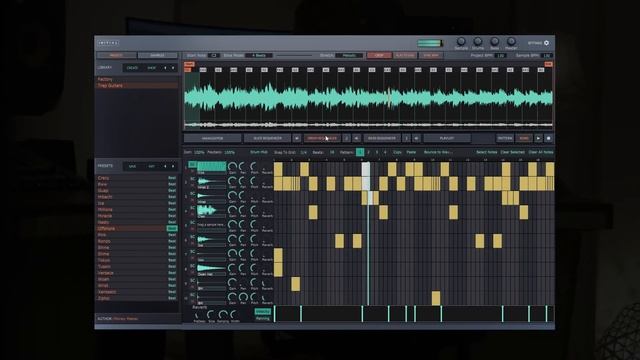Open the Playlist tab
This screenshot has height=360, width=640.
click(447, 138)
